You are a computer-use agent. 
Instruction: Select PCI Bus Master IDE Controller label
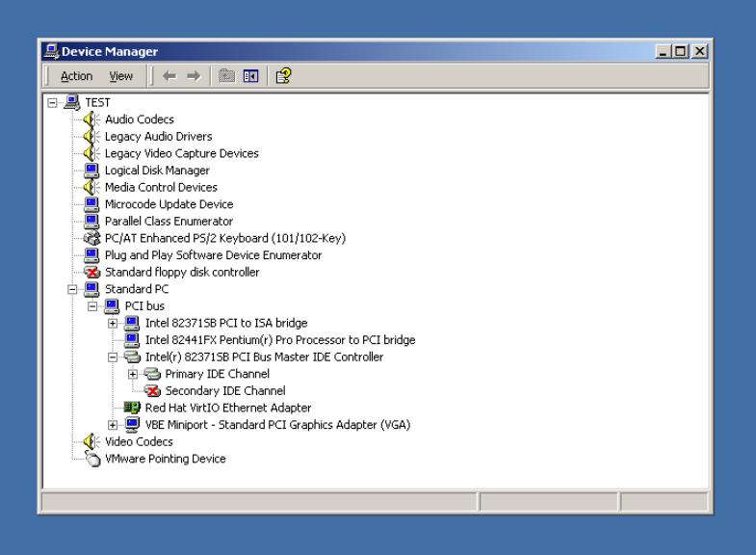(x=264, y=357)
